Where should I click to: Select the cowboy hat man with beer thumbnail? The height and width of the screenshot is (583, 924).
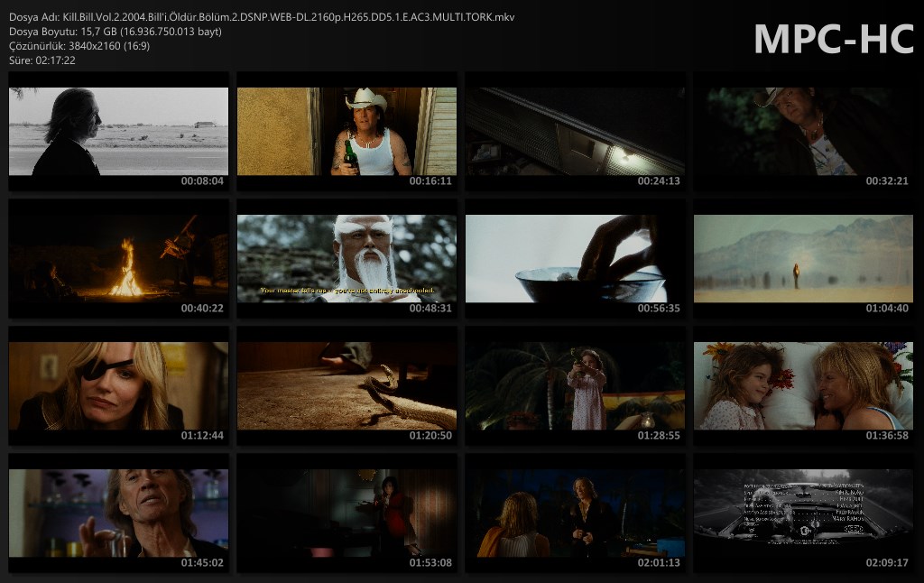(x=346, y=132)
